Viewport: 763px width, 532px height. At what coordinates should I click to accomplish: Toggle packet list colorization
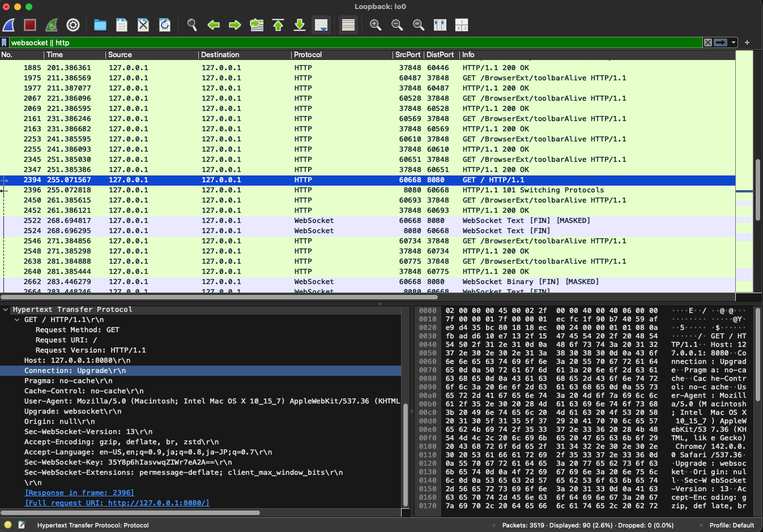point(348,25)
